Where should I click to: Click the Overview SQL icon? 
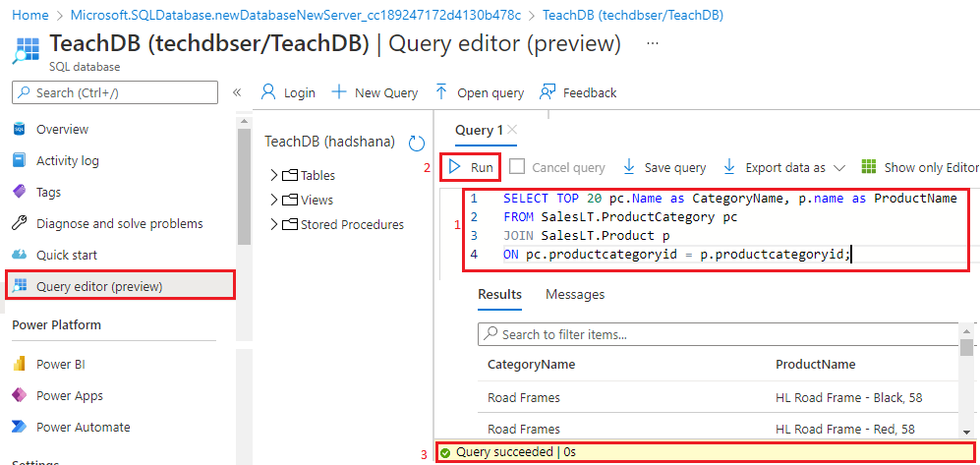tap(20, 130)
